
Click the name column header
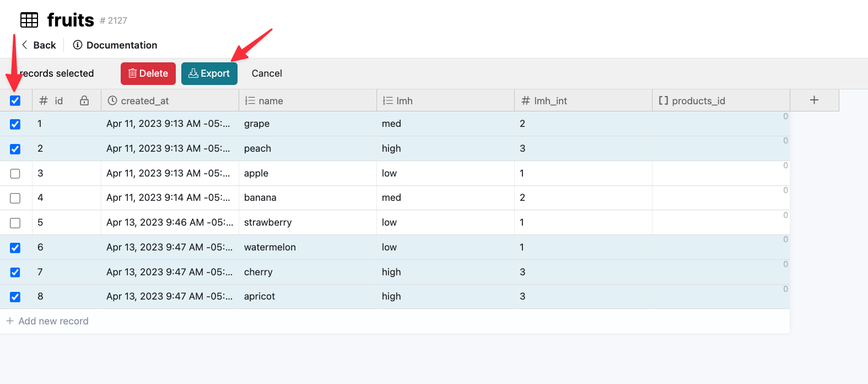308,100
